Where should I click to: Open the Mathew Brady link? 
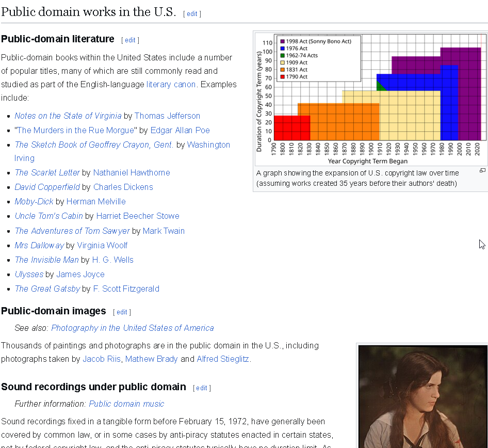tap(151, 359)
